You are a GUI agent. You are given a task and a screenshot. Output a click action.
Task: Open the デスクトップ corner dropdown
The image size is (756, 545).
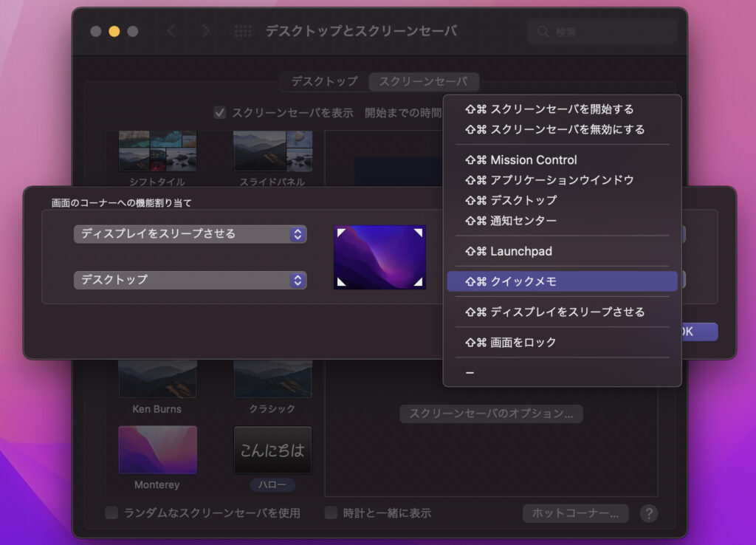pos(190,280)
